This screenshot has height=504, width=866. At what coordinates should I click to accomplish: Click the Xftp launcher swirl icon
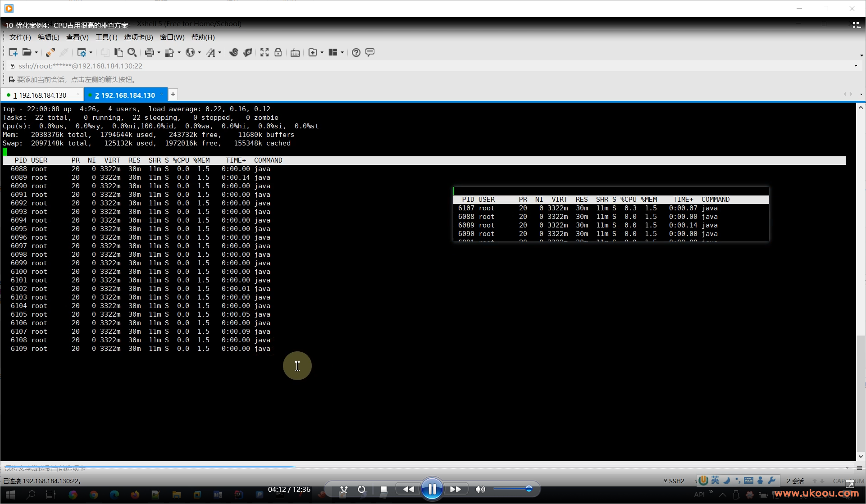233,52
